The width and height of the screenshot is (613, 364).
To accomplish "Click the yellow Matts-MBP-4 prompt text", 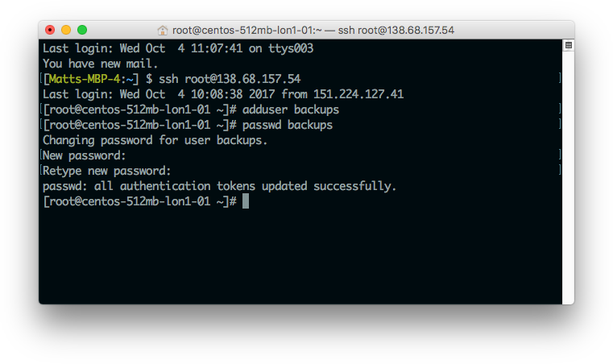I will 85,79.
